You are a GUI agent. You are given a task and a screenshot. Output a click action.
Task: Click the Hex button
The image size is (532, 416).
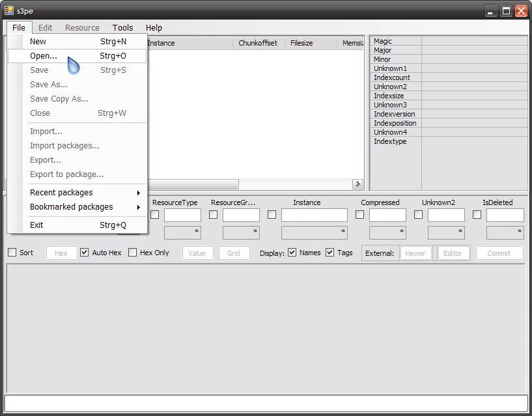(61, 253)
